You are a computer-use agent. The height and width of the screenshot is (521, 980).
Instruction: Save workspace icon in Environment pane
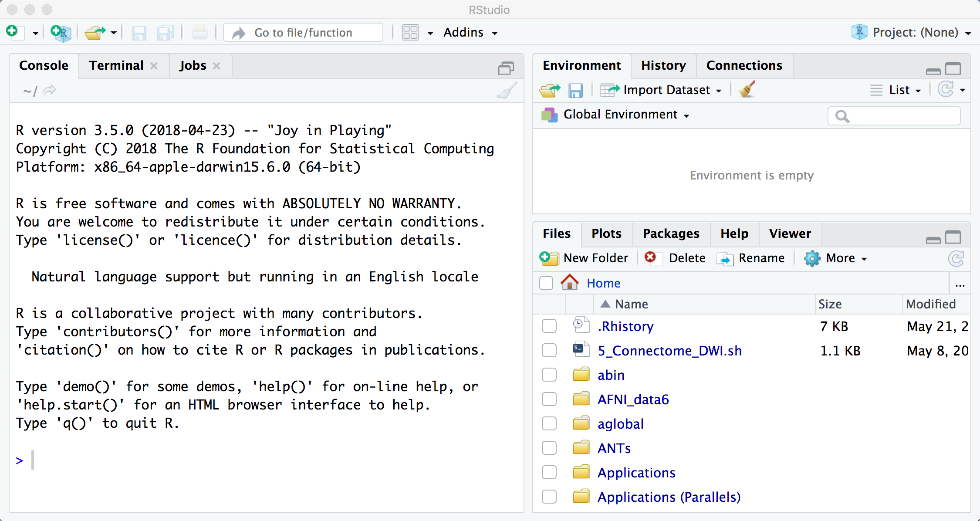[x=575, y=91]
